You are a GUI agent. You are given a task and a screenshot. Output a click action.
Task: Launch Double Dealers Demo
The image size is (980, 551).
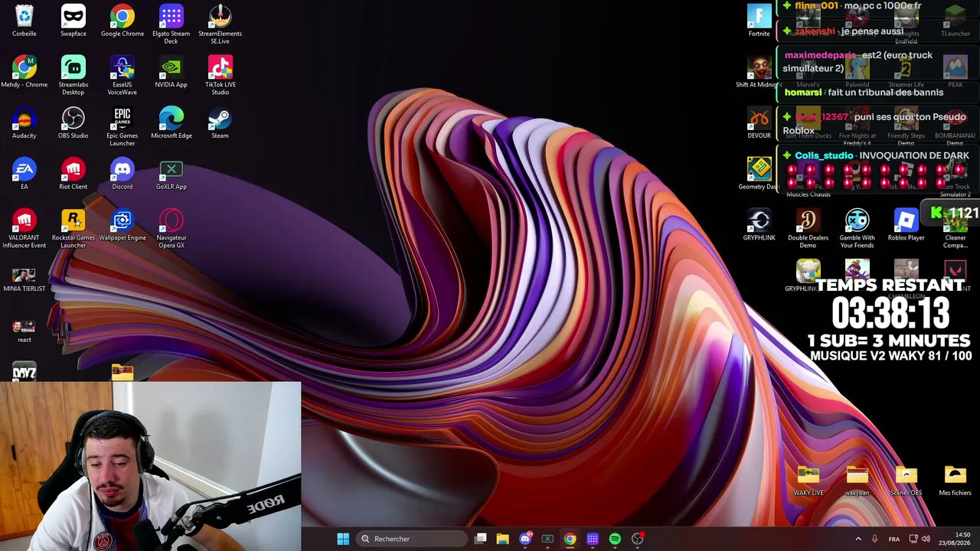[808, 229]
